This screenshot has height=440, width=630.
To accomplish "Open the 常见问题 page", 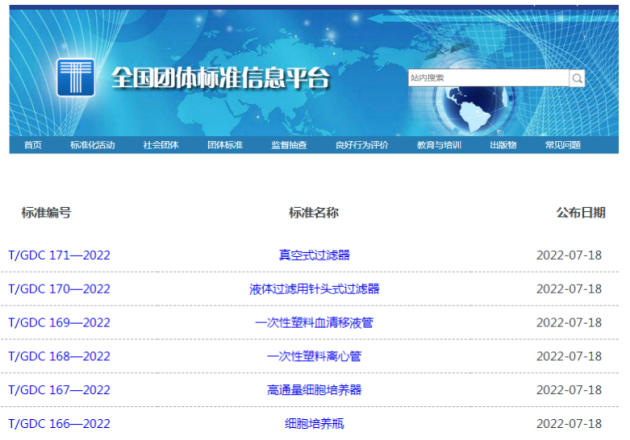I will (563, 145).
